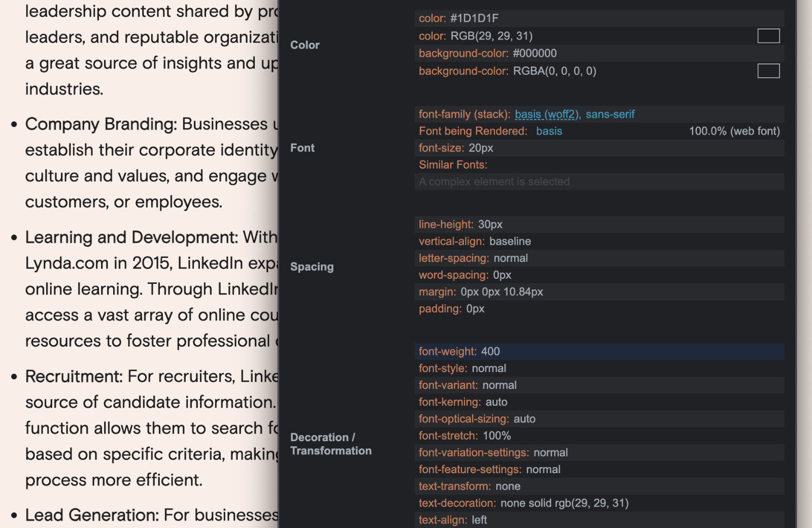Select the vertical-align: baseline row
812x528 pixels.
click(x=599, y=241)
